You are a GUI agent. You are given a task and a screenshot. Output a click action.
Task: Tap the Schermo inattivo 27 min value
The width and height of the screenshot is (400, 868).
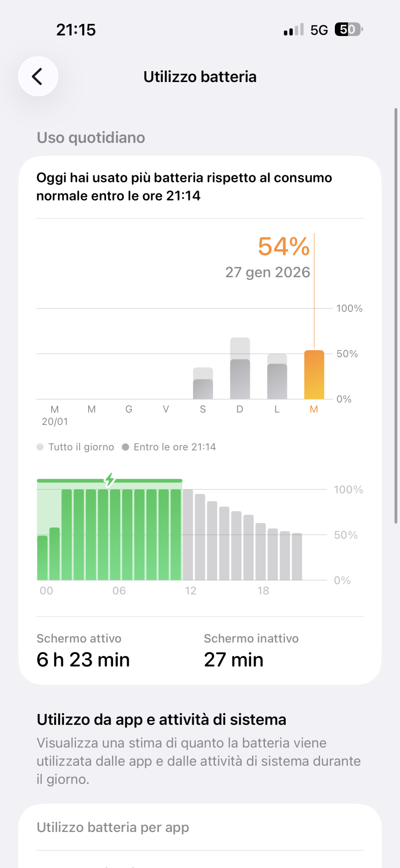tap(234, 660)
